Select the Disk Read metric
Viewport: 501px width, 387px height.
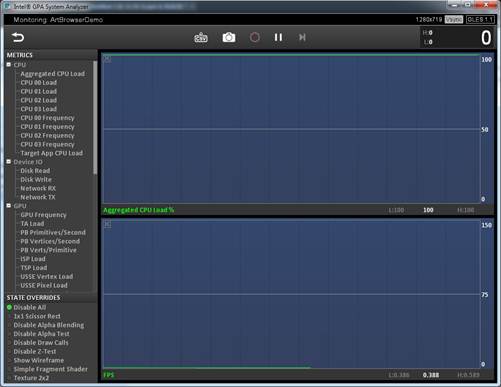(x=35, y=171)
